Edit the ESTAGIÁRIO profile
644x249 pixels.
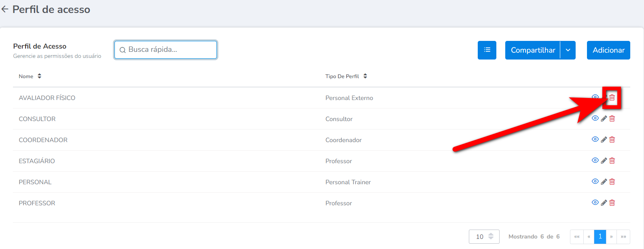click(604, 161)
